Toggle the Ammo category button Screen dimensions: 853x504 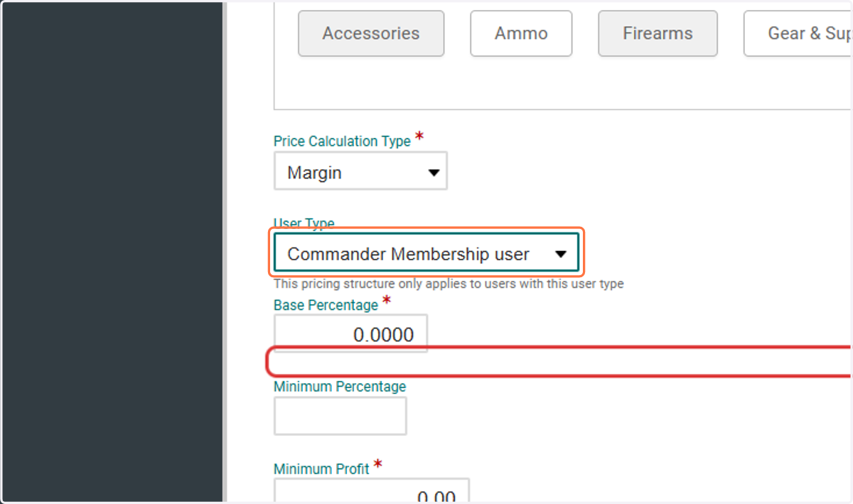click(x=521, y=33)
